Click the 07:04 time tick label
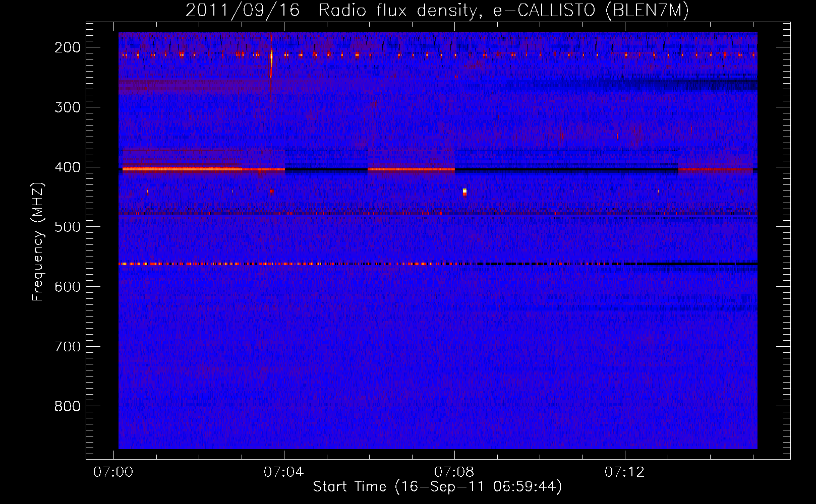Image resolution: width=816 pixels, height=504 pixels. pyautogui.click(x=284, y=472)
